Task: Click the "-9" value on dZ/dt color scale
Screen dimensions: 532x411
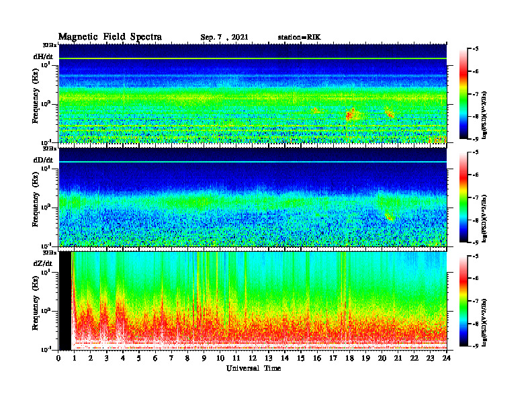Action: click(476, 346)
